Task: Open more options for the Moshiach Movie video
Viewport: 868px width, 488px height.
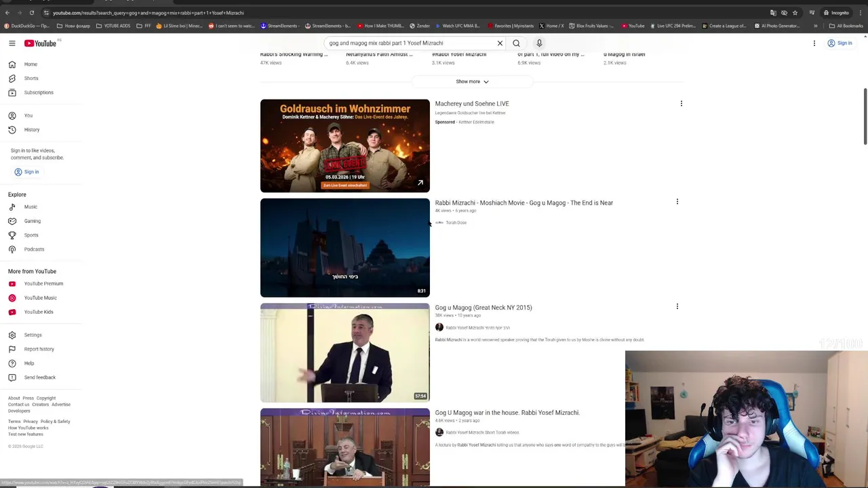Action: click(x=677, y=202)
